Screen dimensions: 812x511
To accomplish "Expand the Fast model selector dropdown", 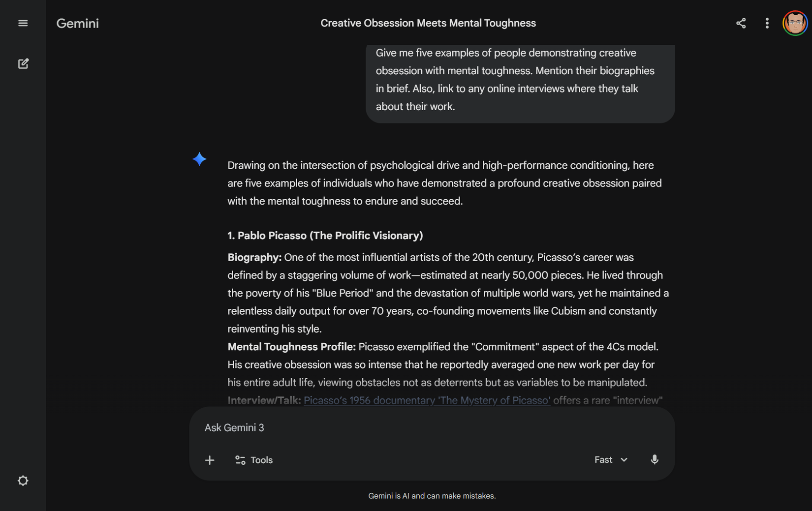I will pyautogui.click(x=610, y=460).
